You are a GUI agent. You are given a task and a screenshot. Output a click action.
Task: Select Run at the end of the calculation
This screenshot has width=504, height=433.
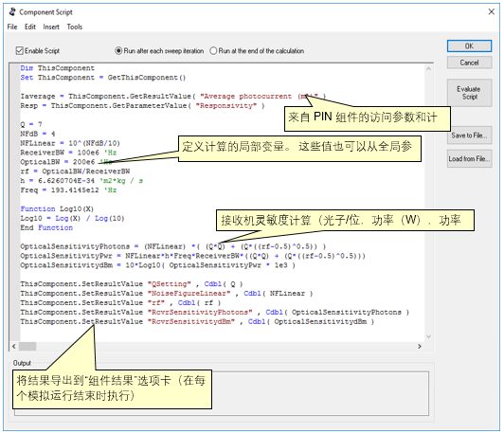[x=213, y=51]
